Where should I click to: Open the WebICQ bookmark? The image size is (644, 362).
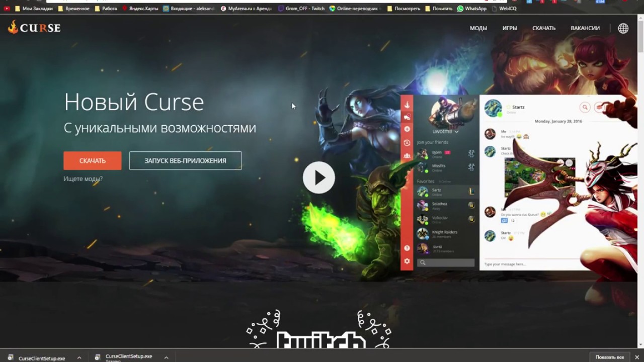(x=504, y=9)
